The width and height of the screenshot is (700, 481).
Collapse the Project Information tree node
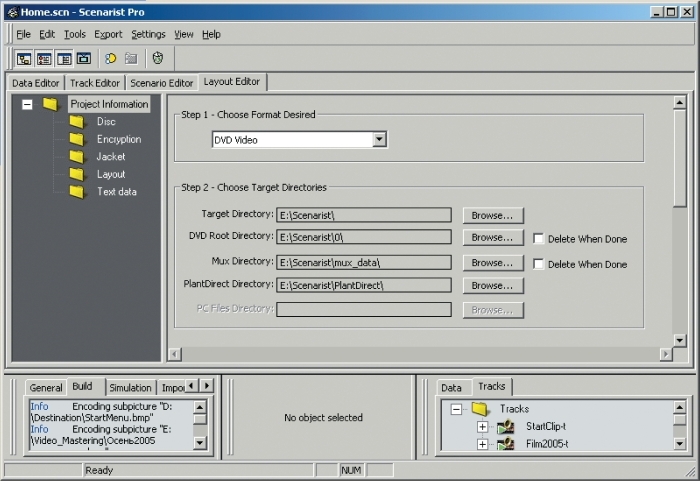27,104
